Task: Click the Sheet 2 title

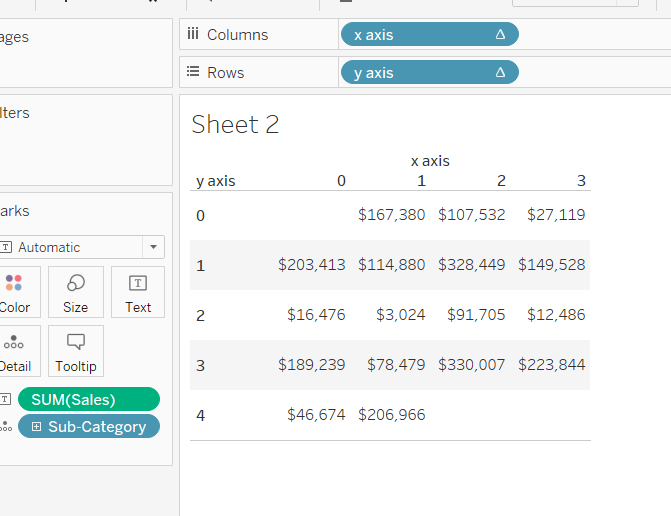Action: coord(235,124)
